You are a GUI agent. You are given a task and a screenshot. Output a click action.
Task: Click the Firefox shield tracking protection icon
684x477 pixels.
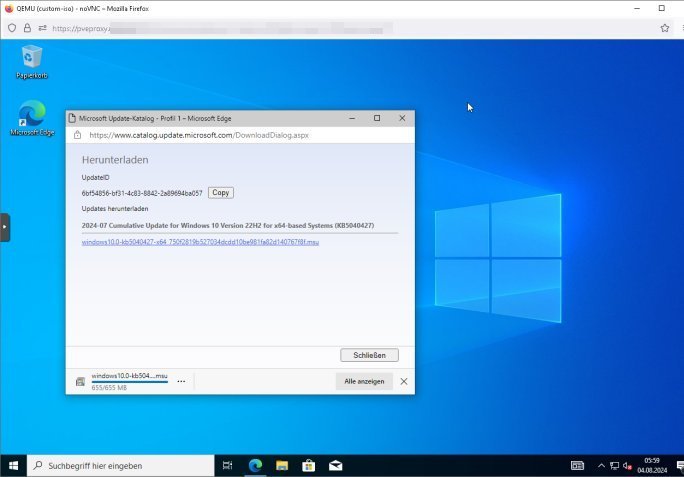pyautogui.click(x=12, y=28)
